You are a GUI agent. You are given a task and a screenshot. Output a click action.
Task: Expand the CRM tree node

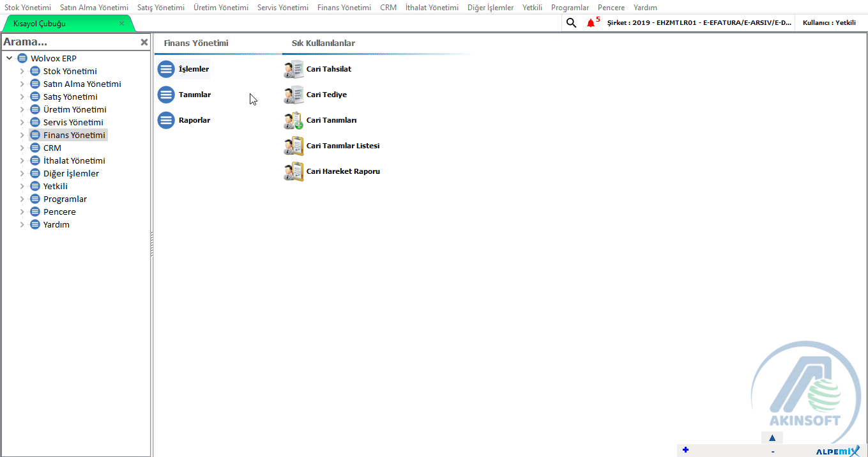(22, 148)
